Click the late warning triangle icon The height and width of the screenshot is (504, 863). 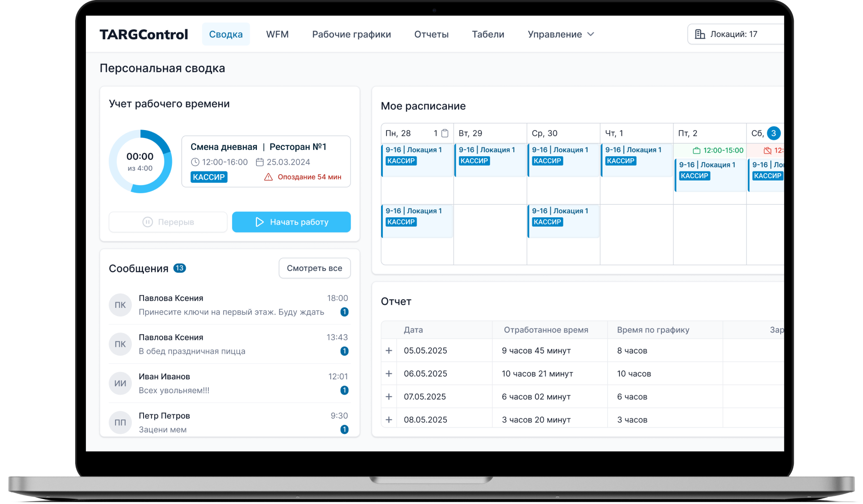pyautogui.click(x=268, y=177)
